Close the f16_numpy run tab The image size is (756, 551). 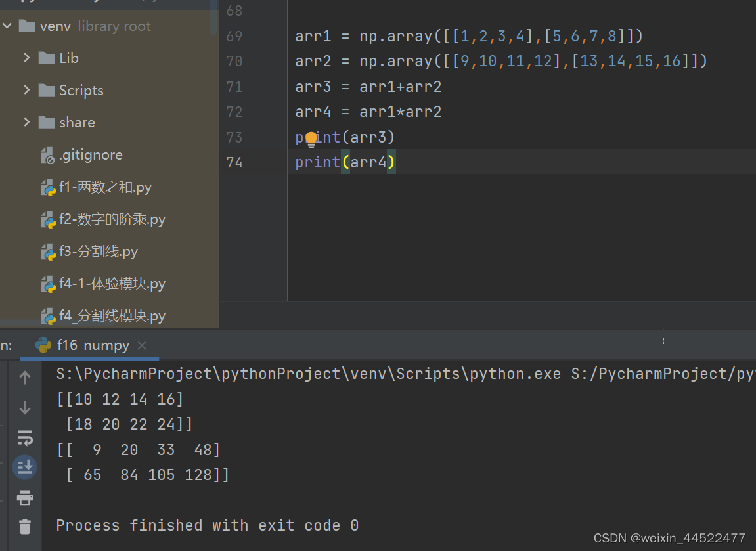coord(142,345)
